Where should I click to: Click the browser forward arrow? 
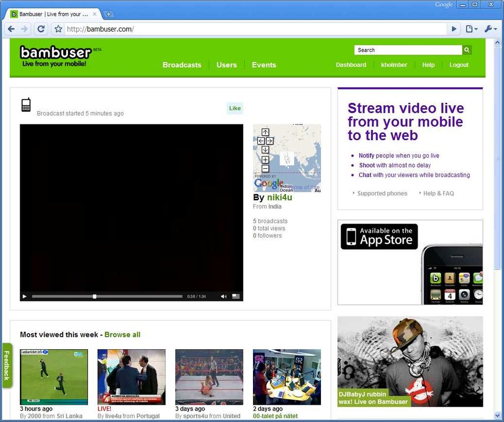pyautogui.click(x=25, y=29)
